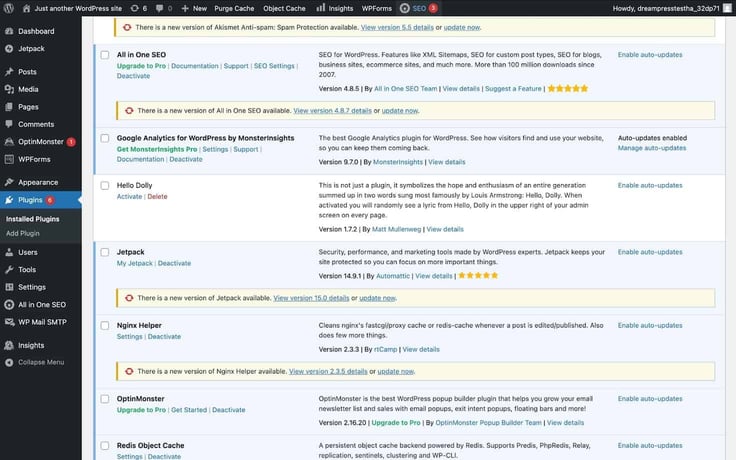
Task: Open rtCamp author link
Action: point(385,350)
